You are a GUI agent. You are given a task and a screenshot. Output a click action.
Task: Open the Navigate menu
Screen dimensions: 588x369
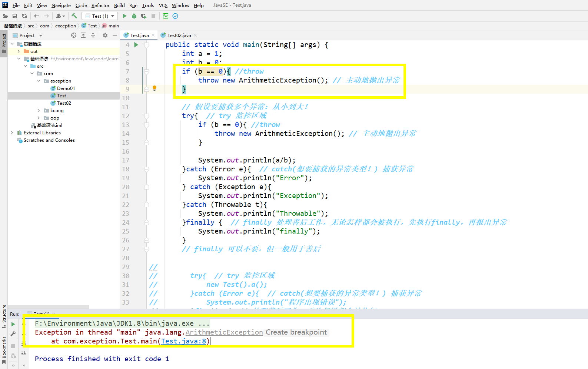[61, 5]
